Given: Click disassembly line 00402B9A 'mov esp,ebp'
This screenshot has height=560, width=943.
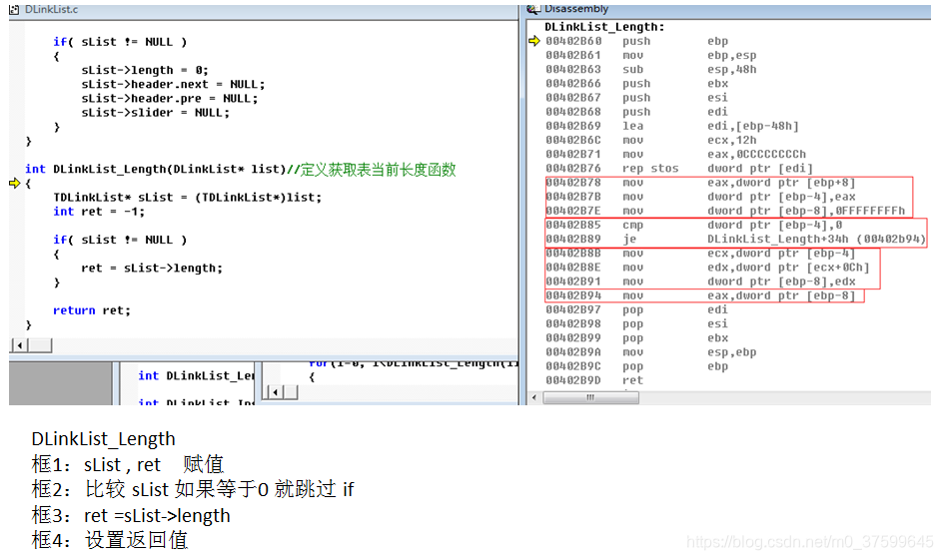Looking at the screenshot, I should point(650,352).
